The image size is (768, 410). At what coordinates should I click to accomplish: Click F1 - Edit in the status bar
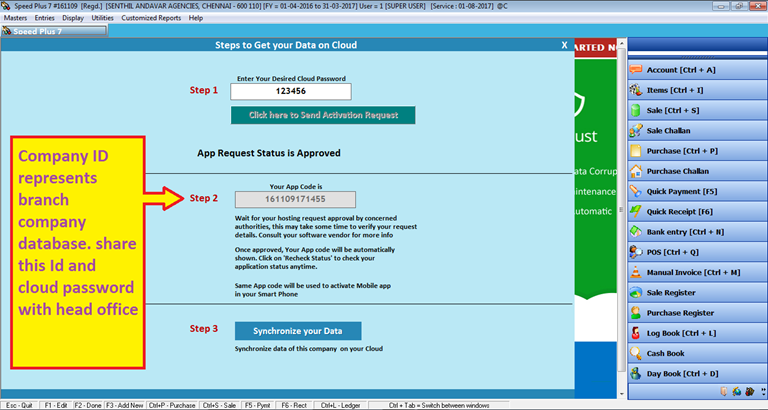pyautogui.click(x=56, y=406)
